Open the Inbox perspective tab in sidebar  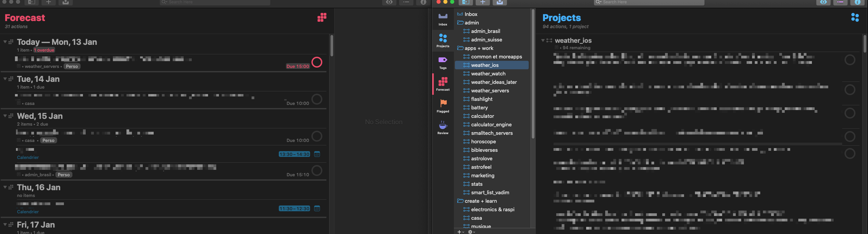pos(443,19)
